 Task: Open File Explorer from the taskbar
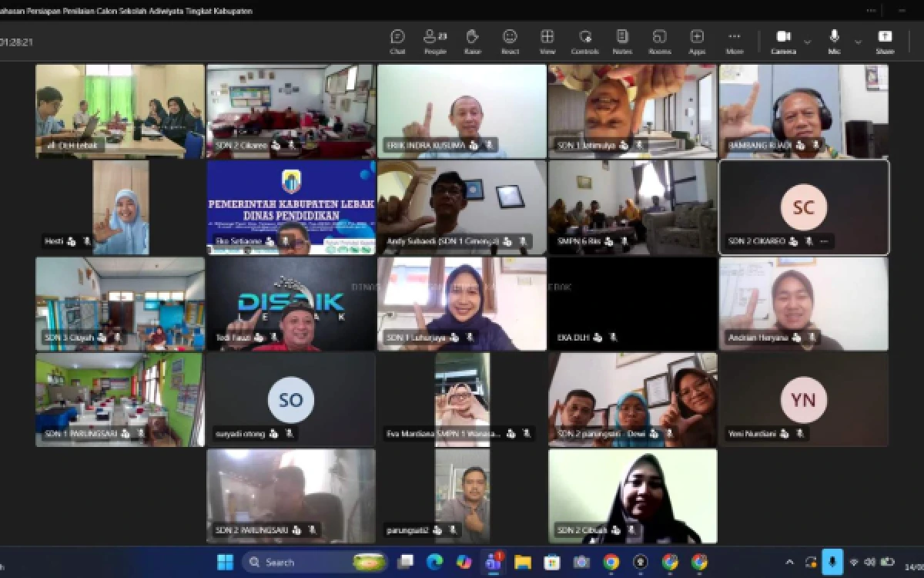pos(523,563)
